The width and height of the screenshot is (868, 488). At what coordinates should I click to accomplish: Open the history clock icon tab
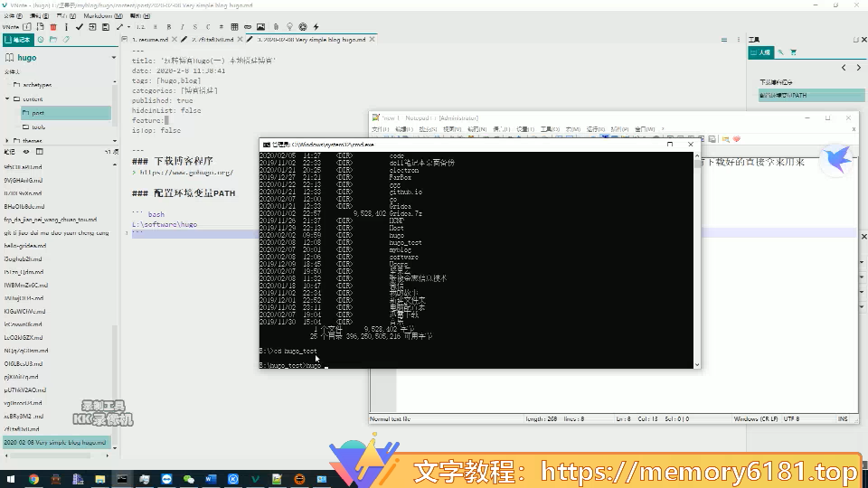(41, 39)
